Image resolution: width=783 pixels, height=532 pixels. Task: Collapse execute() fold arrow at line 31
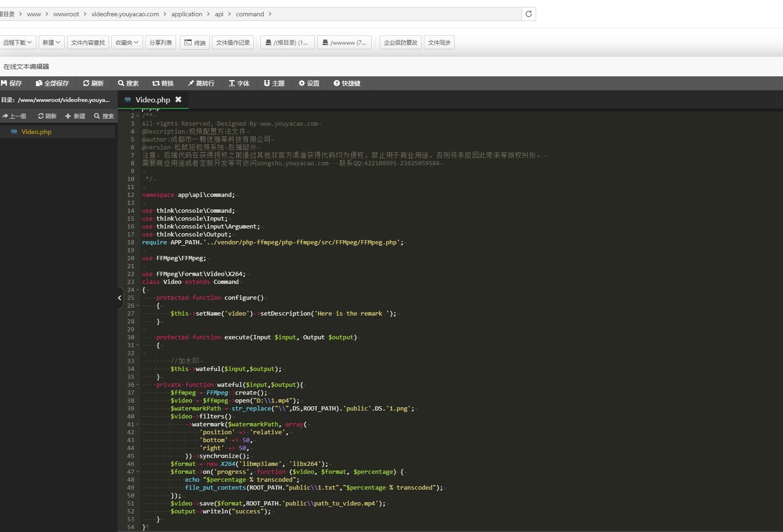[137, 345]
